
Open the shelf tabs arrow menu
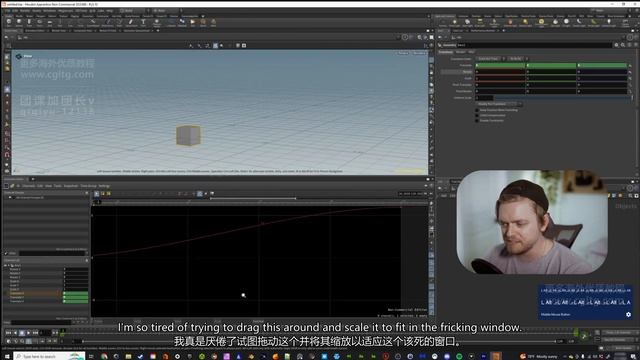pyautogui.click(x=203, y=16)
